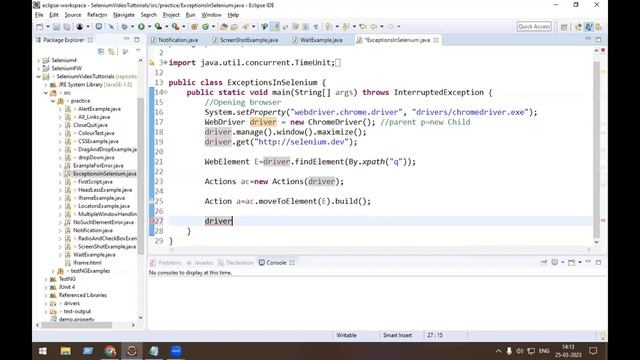This screenshot has width=640, height=360.
Task: Click the editor vertical scrollbar
Action: tap(596, 149)
